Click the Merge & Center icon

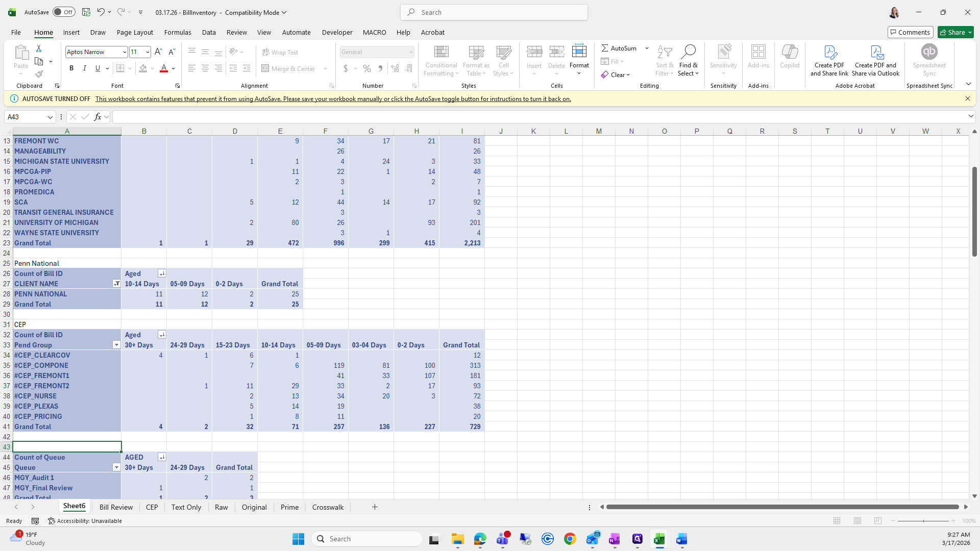(x=265, y=68)
